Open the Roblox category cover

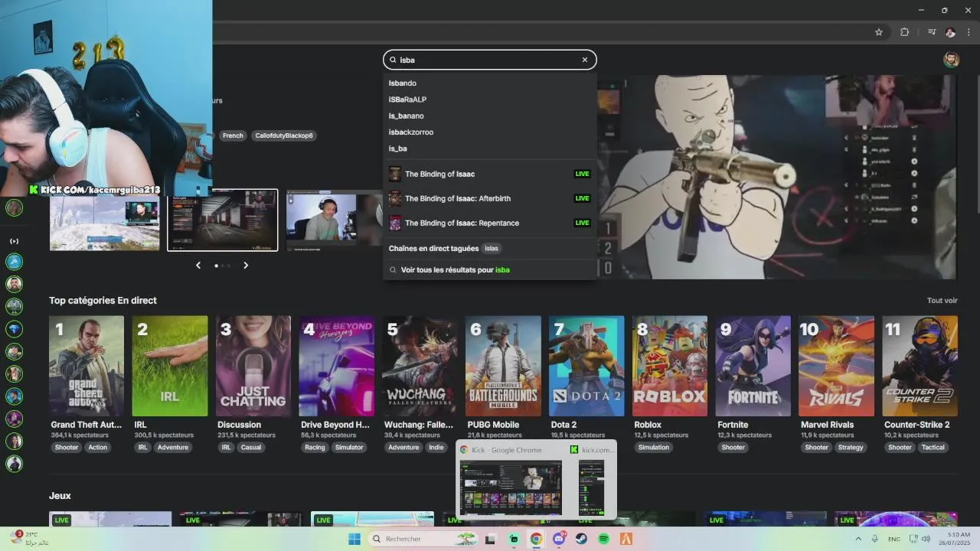pyautogui.click(x=670, y=366)
